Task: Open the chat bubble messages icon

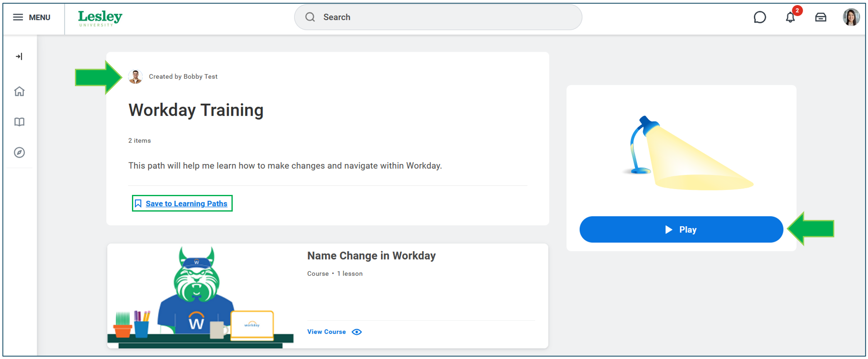Action: (760, 17)
